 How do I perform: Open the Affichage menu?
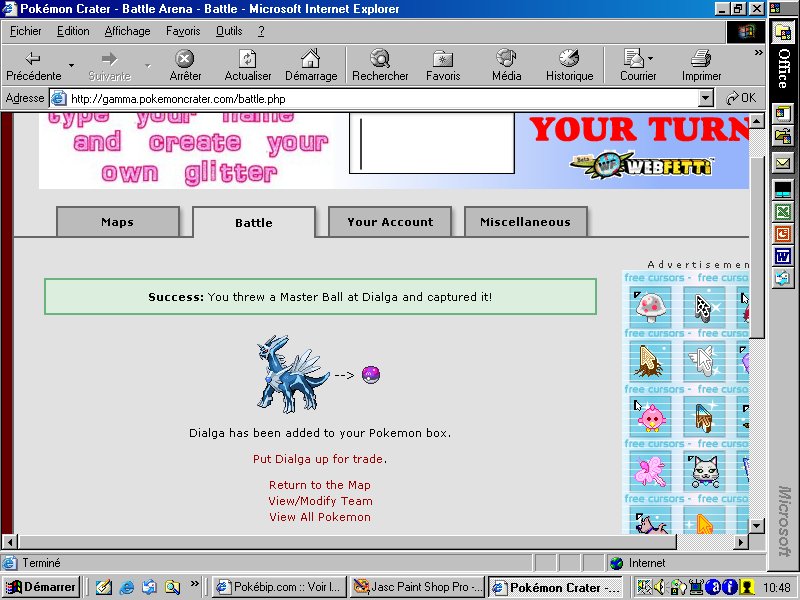point(127,31)
